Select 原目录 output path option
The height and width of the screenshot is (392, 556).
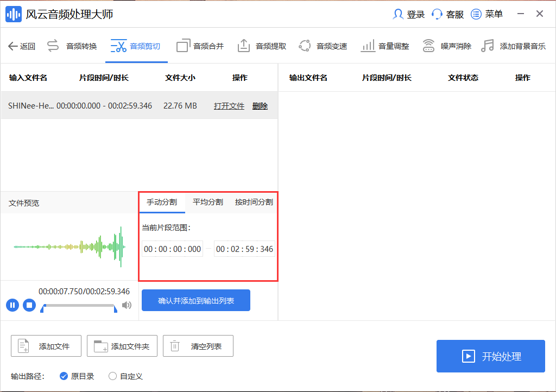coord(77,376)
